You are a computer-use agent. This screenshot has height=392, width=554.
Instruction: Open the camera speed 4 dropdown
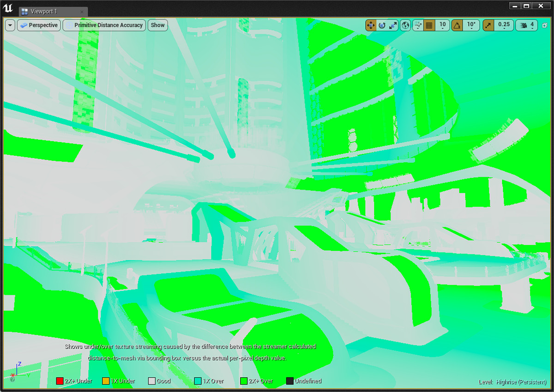(526, 25)
